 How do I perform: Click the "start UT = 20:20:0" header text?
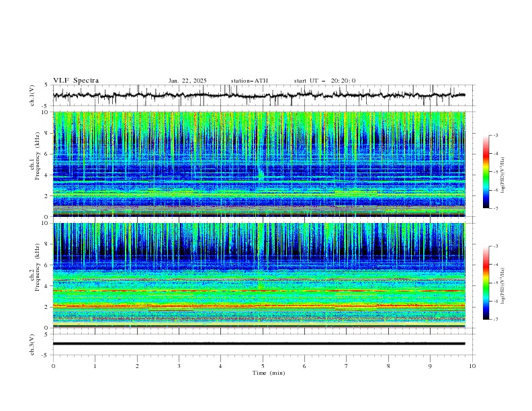[x=324, y=81]
